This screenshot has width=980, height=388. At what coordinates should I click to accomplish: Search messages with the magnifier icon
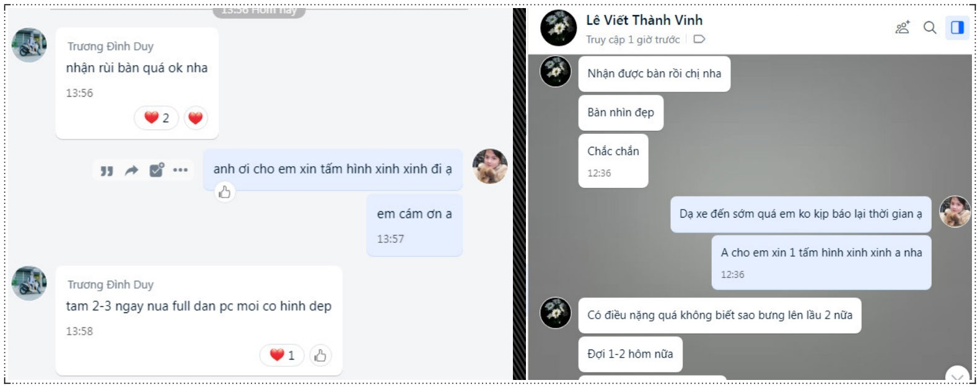click(930, 27)
